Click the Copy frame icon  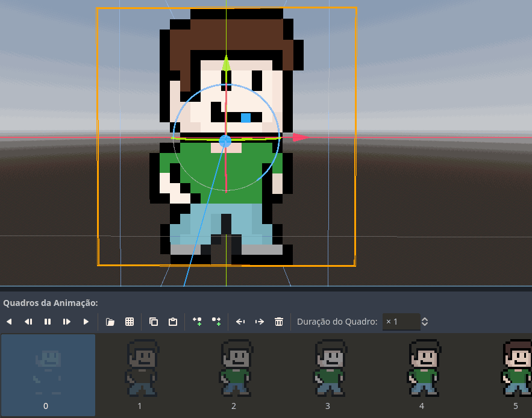click(x=154, y=322)
